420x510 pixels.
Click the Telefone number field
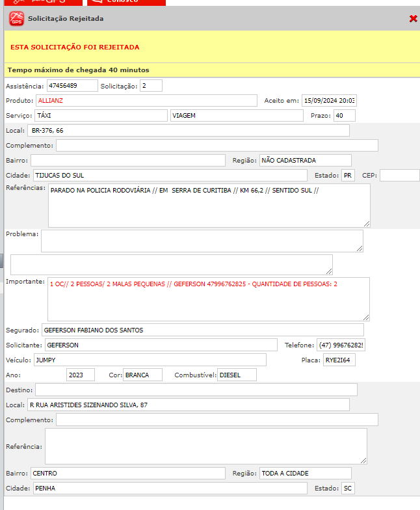341,345
